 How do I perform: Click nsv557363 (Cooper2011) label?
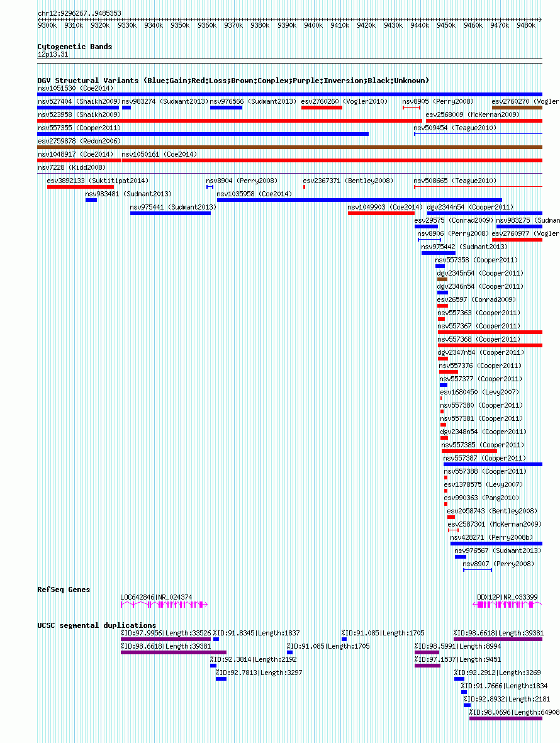tap(478, 313)
